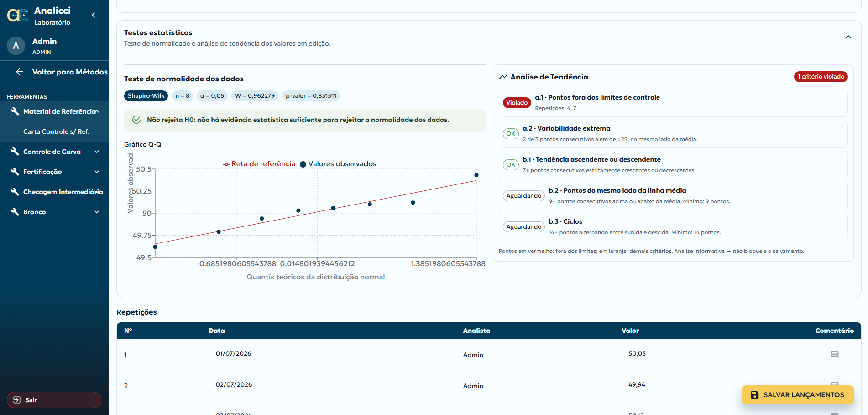The width and height of the screenshot is (868, 415).
Task: Expand the Branco menu chevron
Action: tap(97, 212)
